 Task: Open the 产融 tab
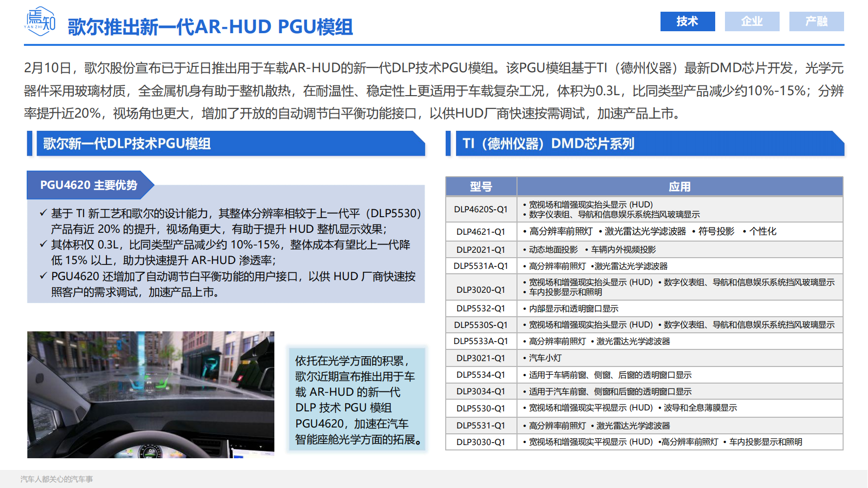click(x=816, y=21)
